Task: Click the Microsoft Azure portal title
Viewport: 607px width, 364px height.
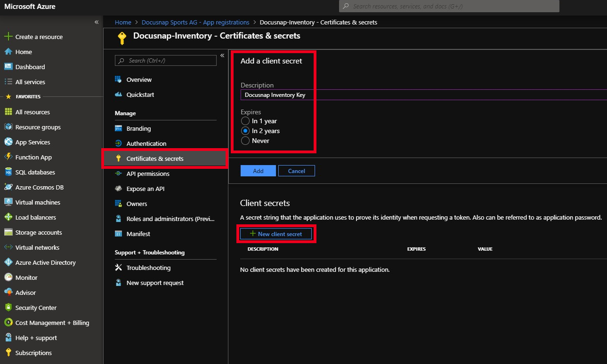Action: [x=30, y=7]
